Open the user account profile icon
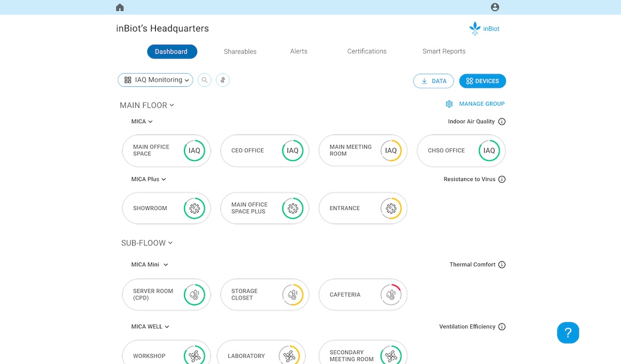 coord(494,7)
